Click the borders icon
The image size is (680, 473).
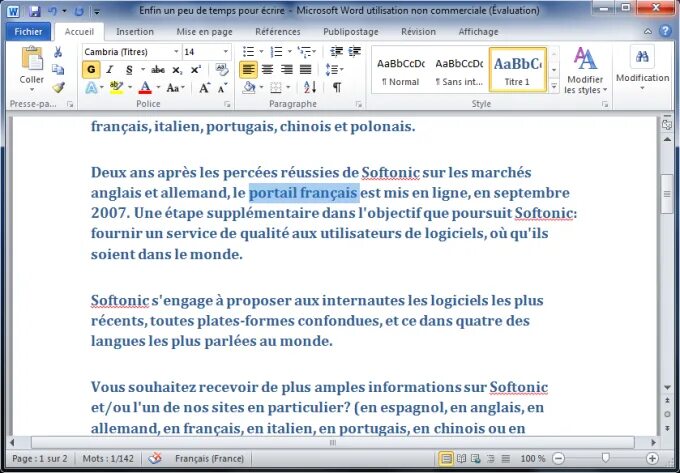276,88
